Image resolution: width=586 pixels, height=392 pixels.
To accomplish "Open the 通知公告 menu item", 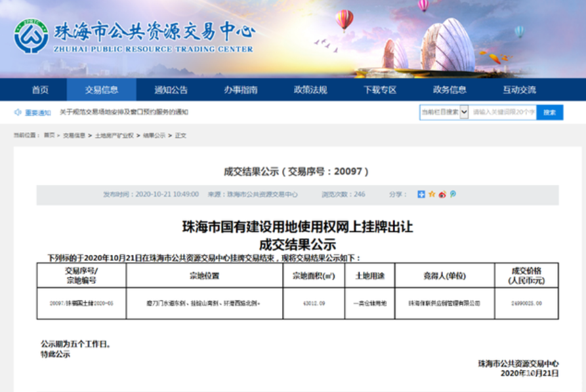I will click(x=171, y=90).
